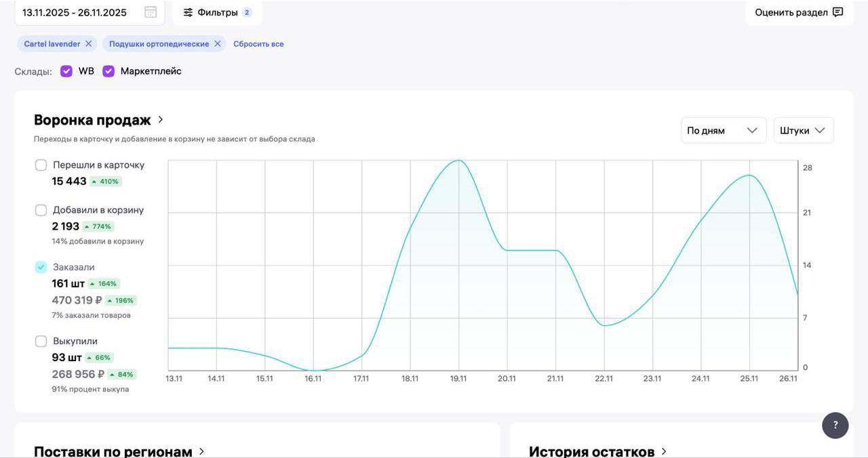Enable the Добавили в корзину metric
The image size is (868, 458).
pos(41,210)
